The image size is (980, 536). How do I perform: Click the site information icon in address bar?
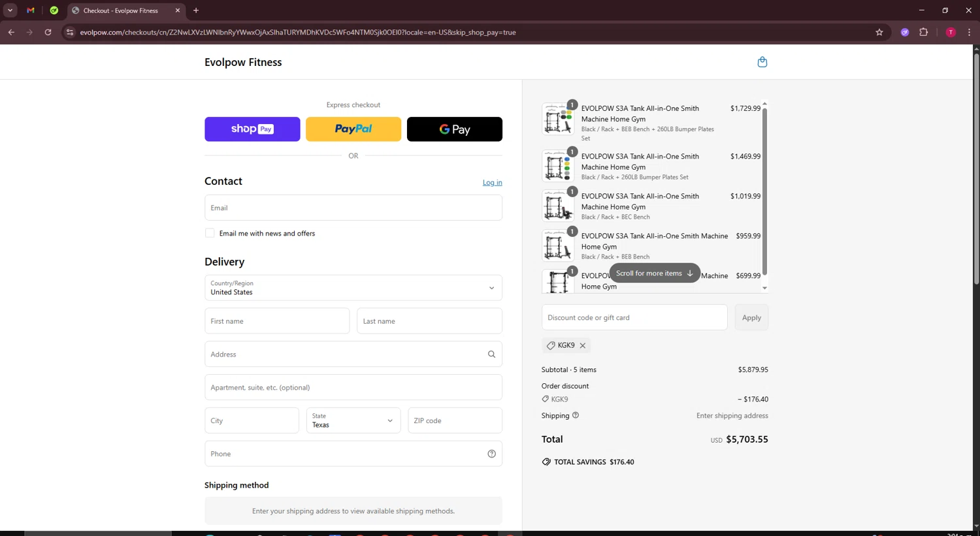coord(70,32)
